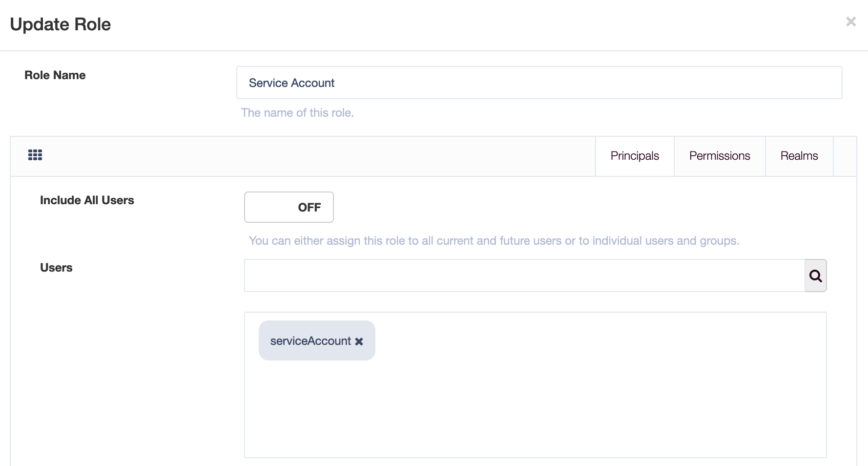Screen dimensions: 868x466
Task: Select the Realms tab
Action: click(799, 156)
